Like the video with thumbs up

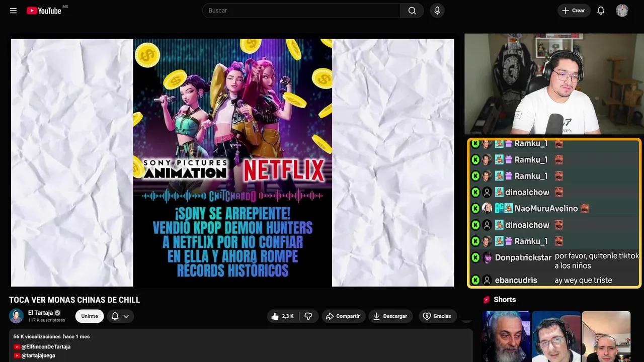[x=283, y=316]
